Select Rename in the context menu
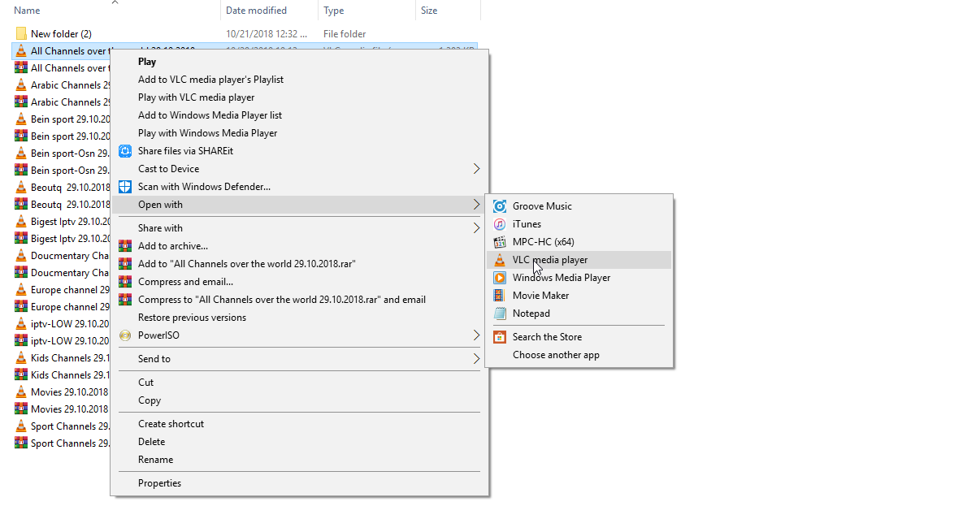Image resolution: width=980 pixels, height=506 pixels. [x=155, y=460]
